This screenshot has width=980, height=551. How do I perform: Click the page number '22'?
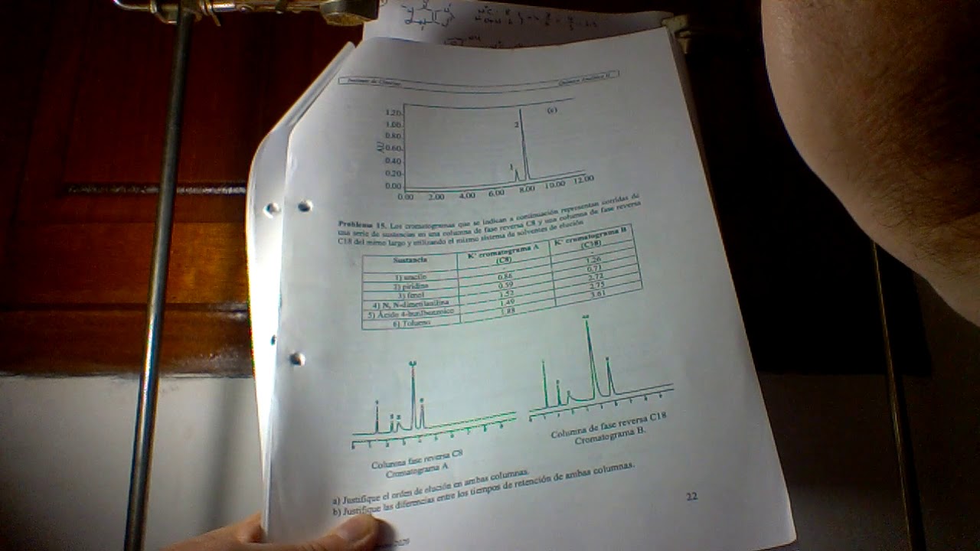pos(691,496)
